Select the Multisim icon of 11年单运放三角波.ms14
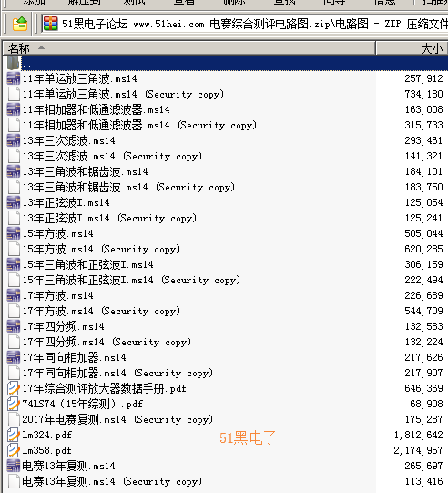Viewport: 448px width, 493px height. 14,78
